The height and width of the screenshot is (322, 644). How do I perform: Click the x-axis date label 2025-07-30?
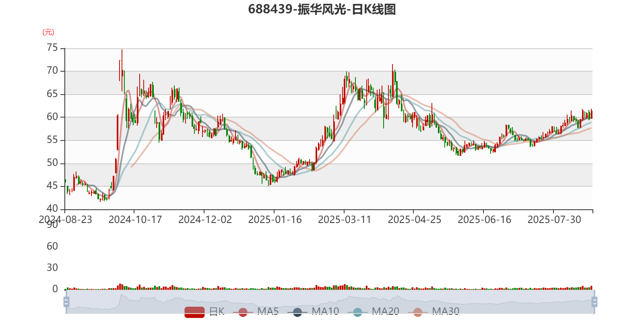[554, 220]
